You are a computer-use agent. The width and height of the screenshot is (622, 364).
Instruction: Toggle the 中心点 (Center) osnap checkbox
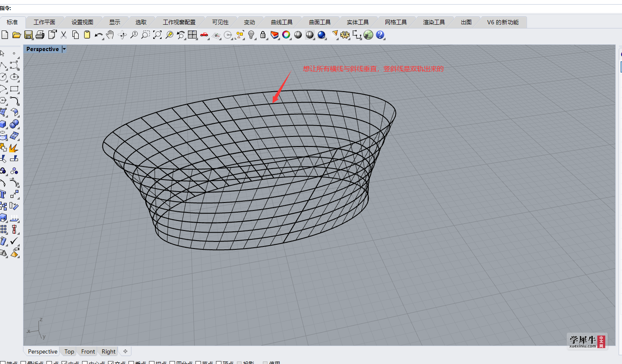tap(85, 362)
